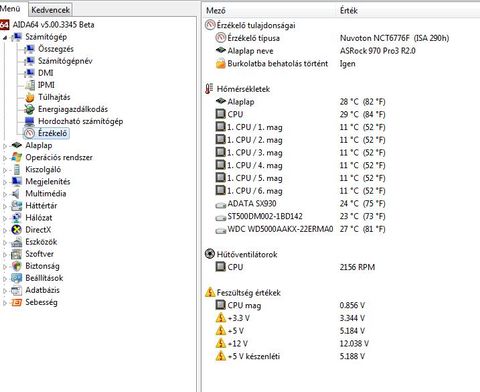Click the +12 V warning icon
480x392 pixels.
pyautogui.click(x=221, y=343)
